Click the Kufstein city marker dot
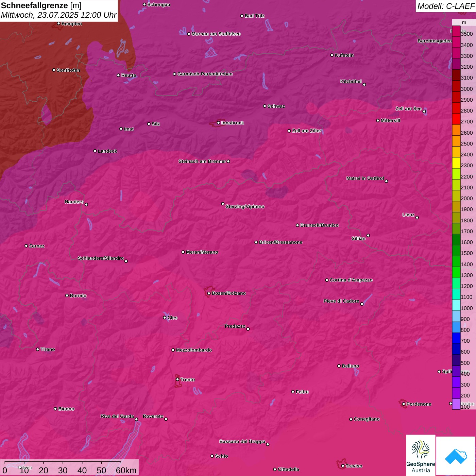The image size is (476, 476). click(332, 55)
